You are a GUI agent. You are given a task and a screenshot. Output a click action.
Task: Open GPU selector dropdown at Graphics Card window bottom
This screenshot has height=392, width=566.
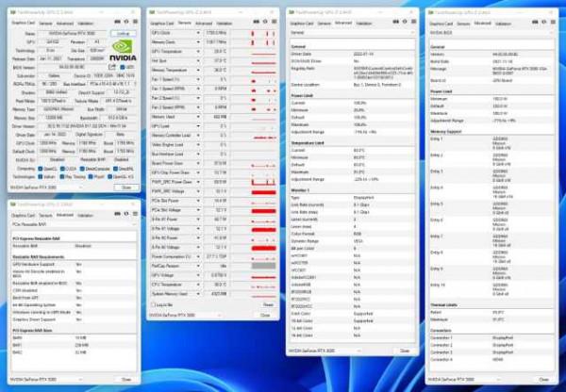pyautogui.click(x=81, y=188)
